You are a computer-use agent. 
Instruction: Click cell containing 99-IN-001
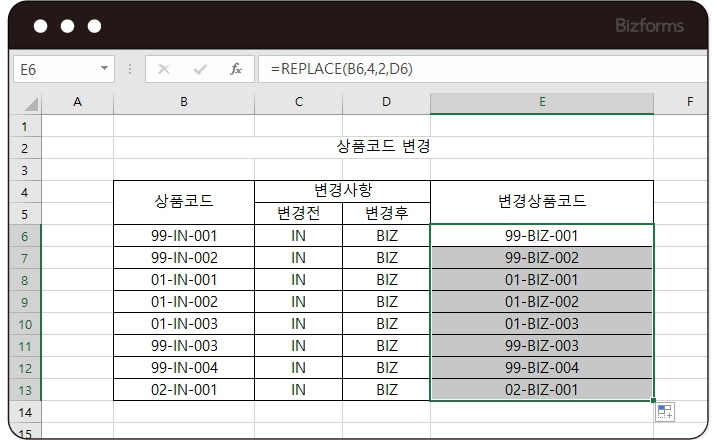pos(184,236)
